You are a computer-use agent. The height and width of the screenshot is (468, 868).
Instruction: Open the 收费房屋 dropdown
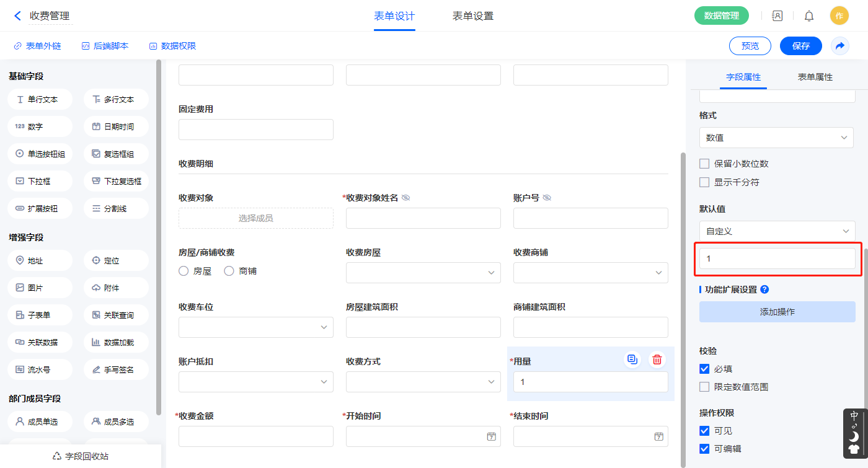[x=423, y=273]
